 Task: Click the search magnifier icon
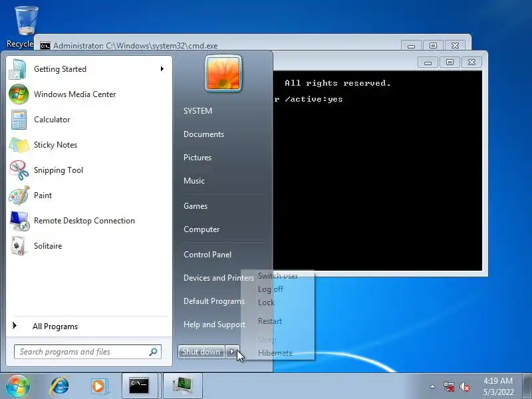coord(154,352)
